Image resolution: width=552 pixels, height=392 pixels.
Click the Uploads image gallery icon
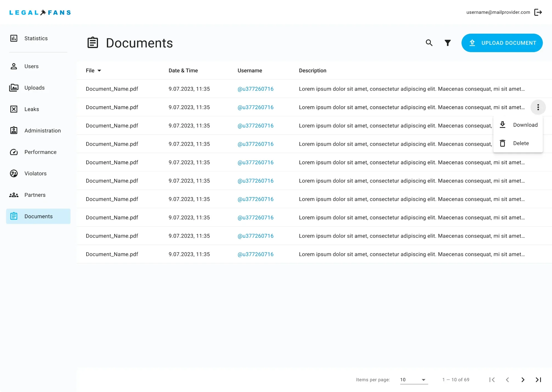tap(14, 88)
